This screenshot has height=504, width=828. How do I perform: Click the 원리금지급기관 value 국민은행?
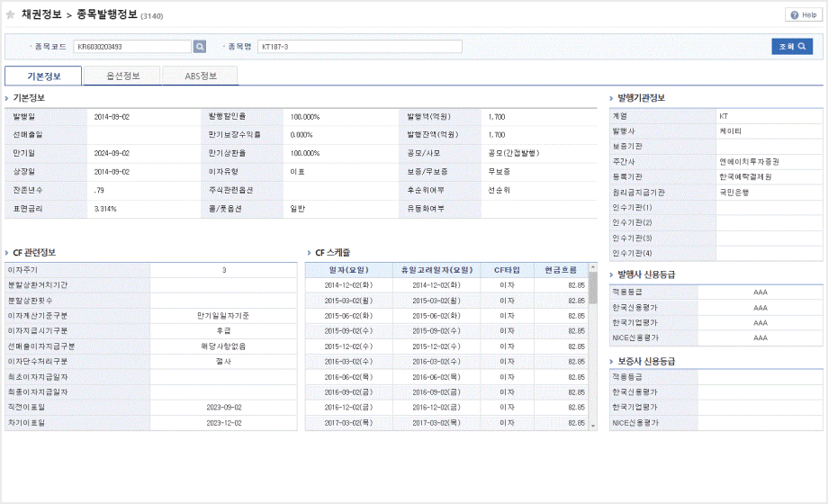734,193
